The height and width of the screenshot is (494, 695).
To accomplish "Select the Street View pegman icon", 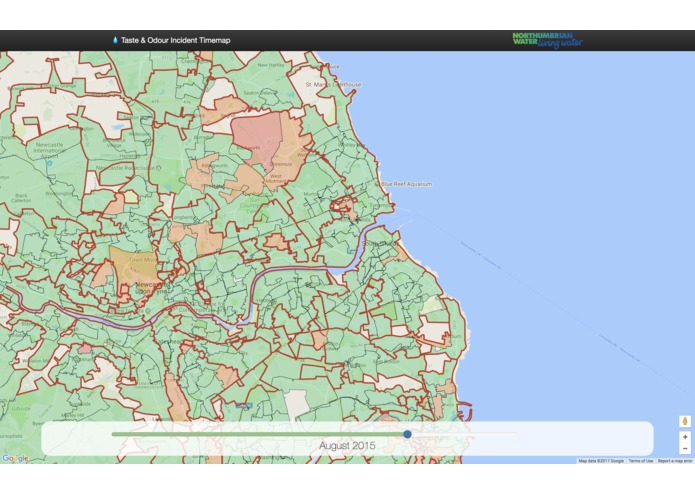I will pos(685,421).
